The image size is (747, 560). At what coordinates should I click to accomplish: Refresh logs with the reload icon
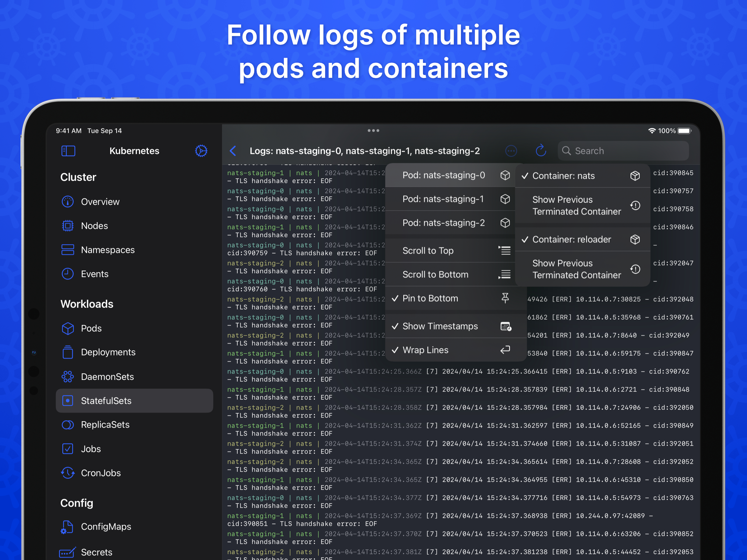(541, 151)
